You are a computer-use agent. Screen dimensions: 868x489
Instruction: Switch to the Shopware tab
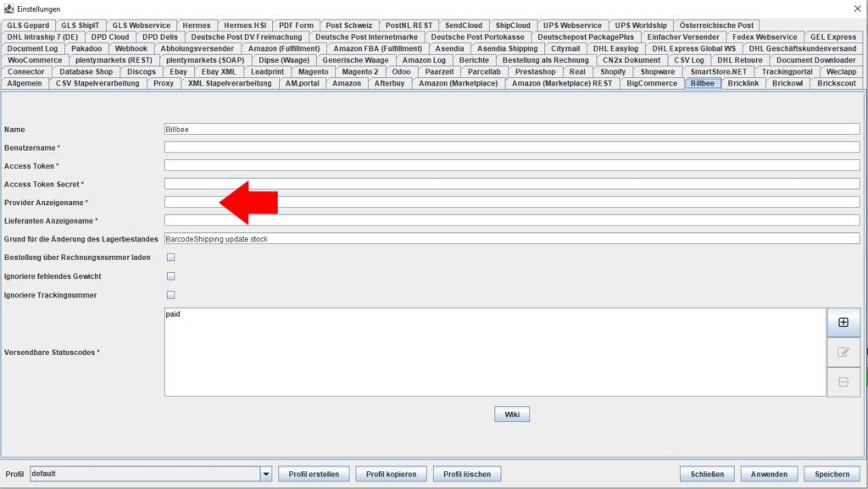(657, 71)
